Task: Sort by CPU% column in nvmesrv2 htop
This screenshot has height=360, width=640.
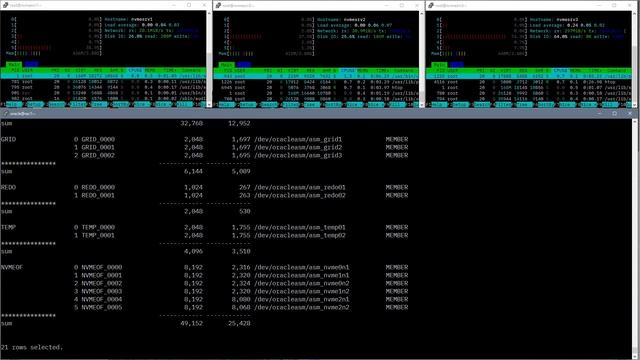Action: tap(348, 70)
